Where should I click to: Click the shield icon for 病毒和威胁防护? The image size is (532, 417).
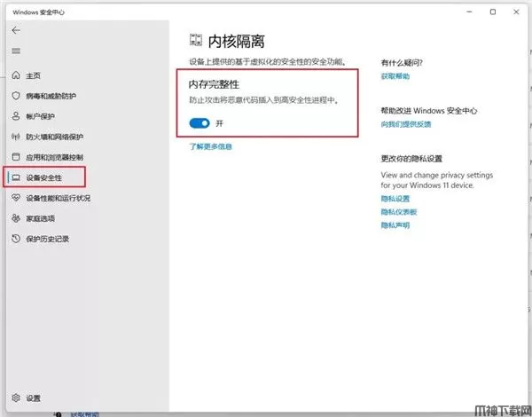click(16, 96)
